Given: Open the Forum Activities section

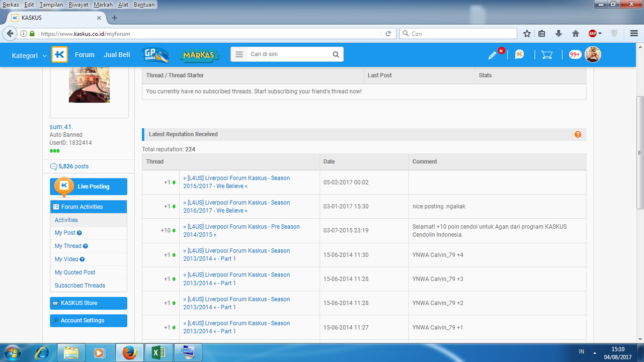Looking at the screenshot, I should [x=89, y=207].
